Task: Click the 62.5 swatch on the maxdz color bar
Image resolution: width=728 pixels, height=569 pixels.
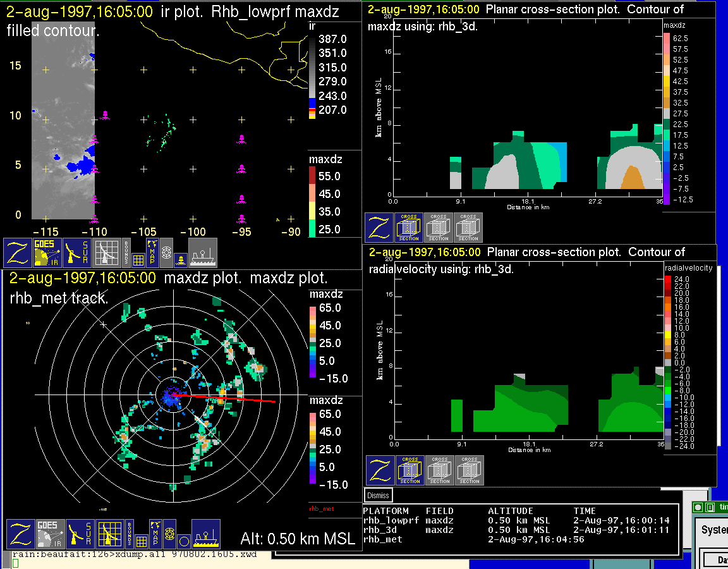Action: [666, 39]
